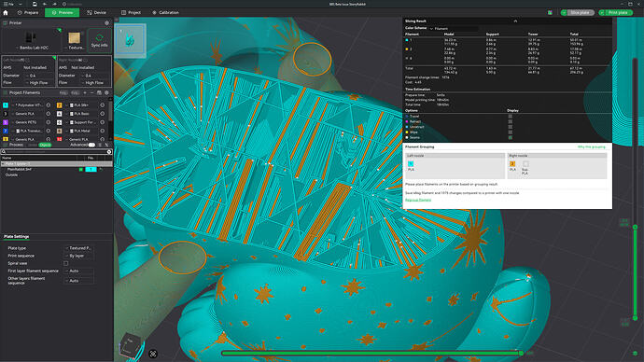Screen dimensions: 644x362
Task: Toggle the Advanced mode switch
Action: 91,145
